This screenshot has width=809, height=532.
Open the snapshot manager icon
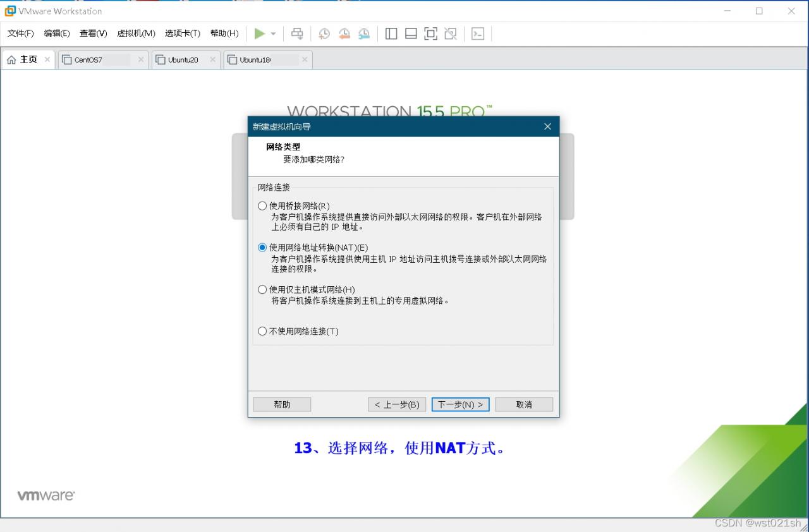pyautogui.click(x=364, y=33)
